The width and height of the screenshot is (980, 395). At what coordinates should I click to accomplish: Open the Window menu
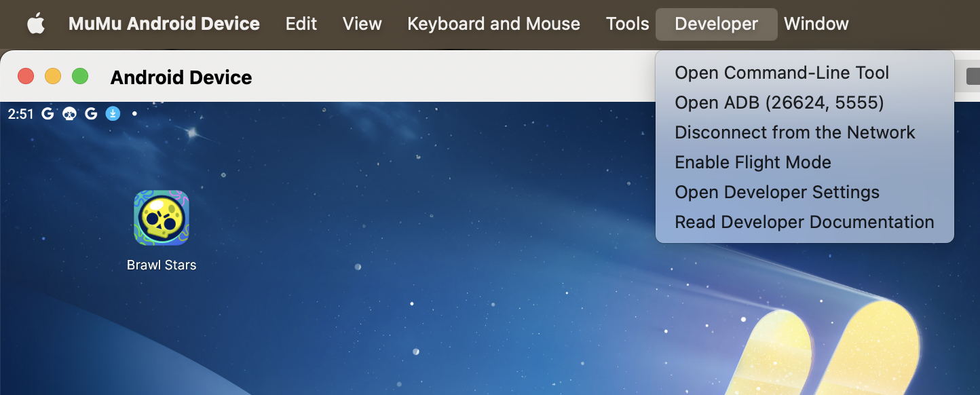coord(816,24)
